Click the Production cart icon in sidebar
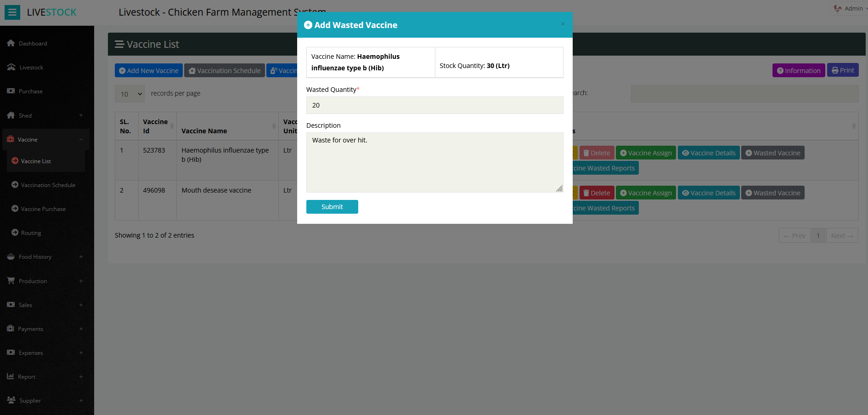 coord(11,281)
